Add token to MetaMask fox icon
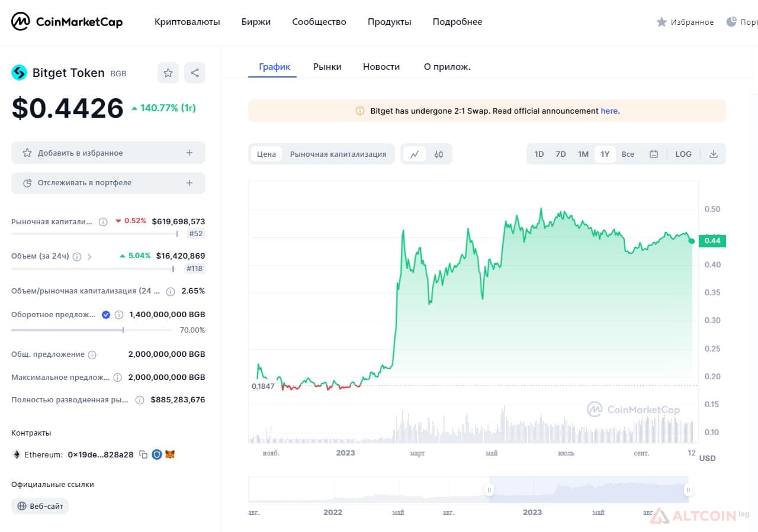The image size is (758, 532). coord(170,454)
